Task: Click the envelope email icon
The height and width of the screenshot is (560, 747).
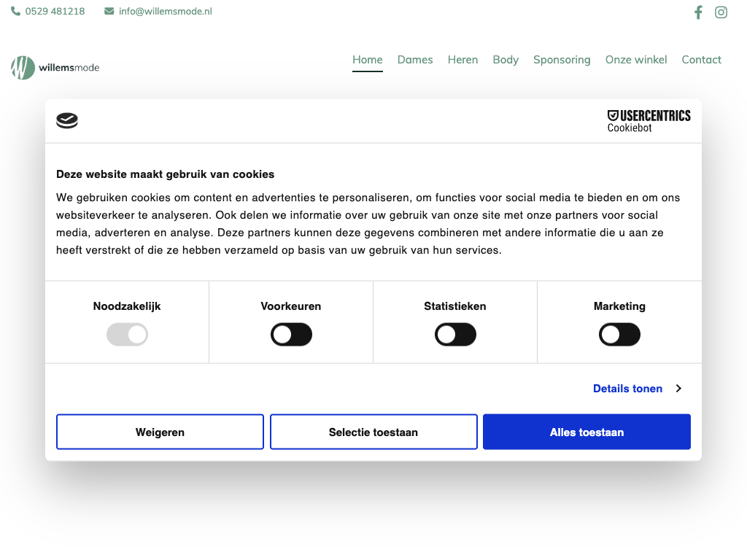Action: (x=109, y=12)
